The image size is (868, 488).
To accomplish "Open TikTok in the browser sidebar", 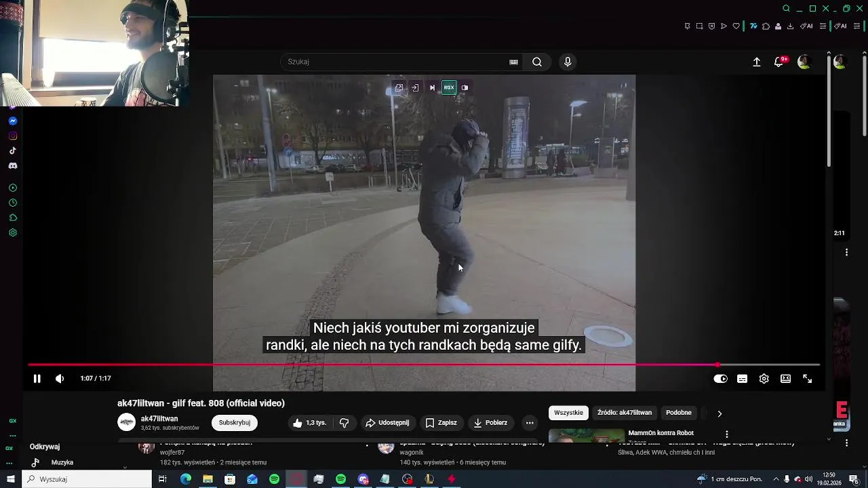I will click(x=12, y=150).
